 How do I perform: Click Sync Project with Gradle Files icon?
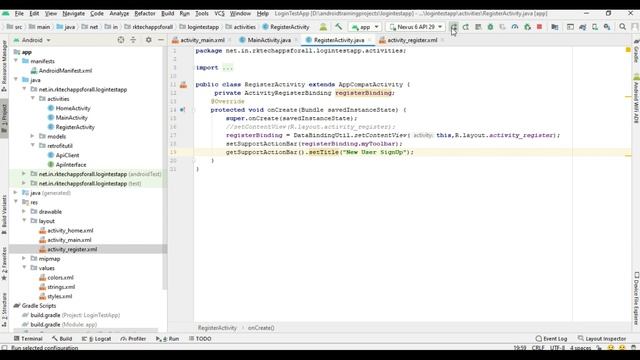point(582,27)
